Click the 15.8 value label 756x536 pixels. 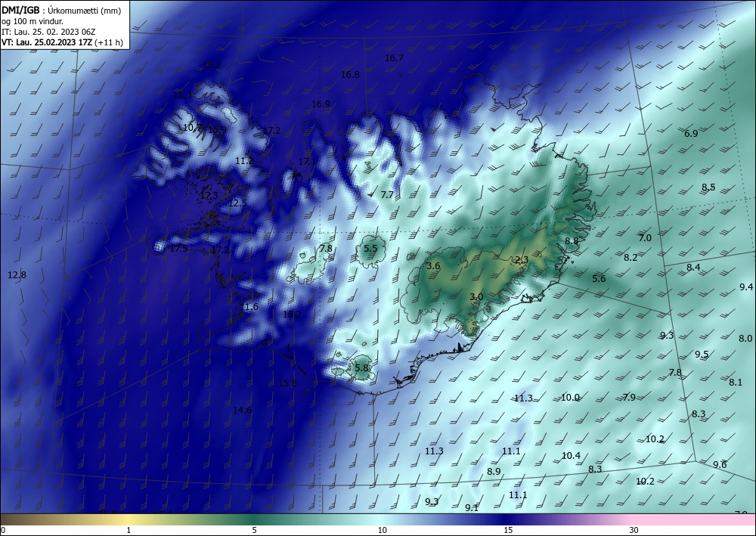click(287, 383)
